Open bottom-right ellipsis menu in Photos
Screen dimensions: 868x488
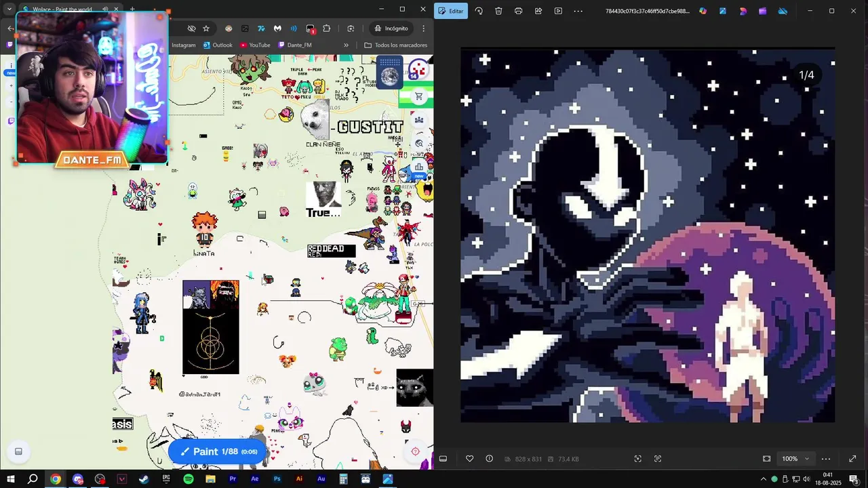tap(826, 459)
